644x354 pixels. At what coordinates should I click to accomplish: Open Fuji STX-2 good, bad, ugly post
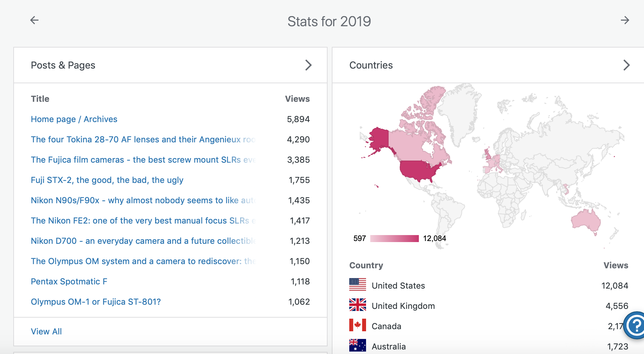coord(107,180)
